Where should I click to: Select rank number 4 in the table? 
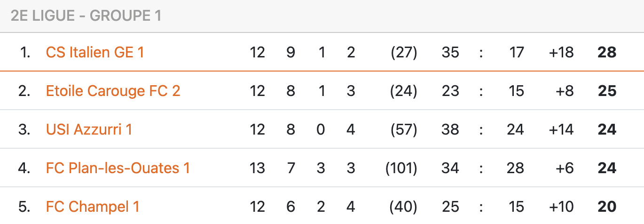(24, 168)
